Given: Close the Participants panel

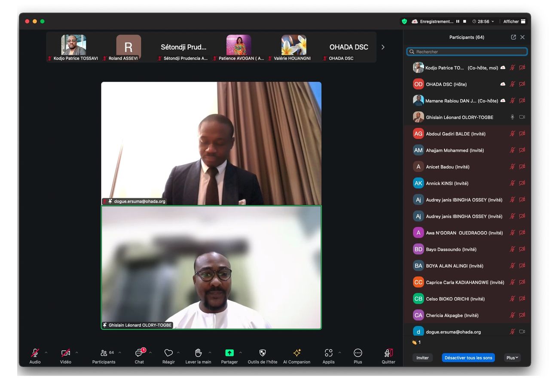Looking at the screenshot, I should (x=522, y=37).
